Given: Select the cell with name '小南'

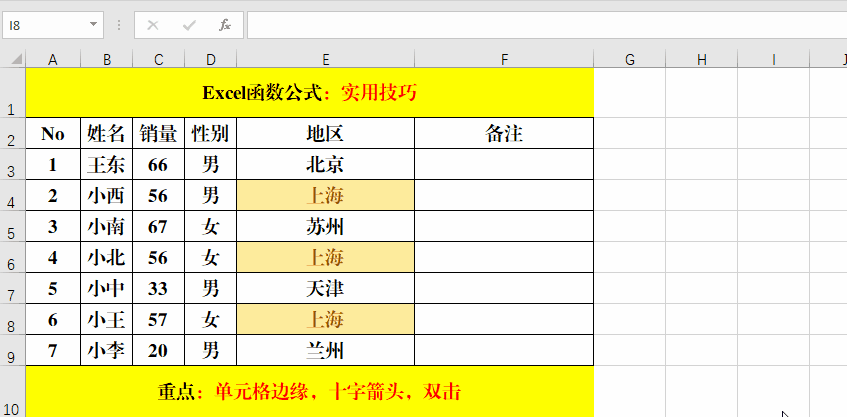Looking at the screenshot, I should 107,226.
